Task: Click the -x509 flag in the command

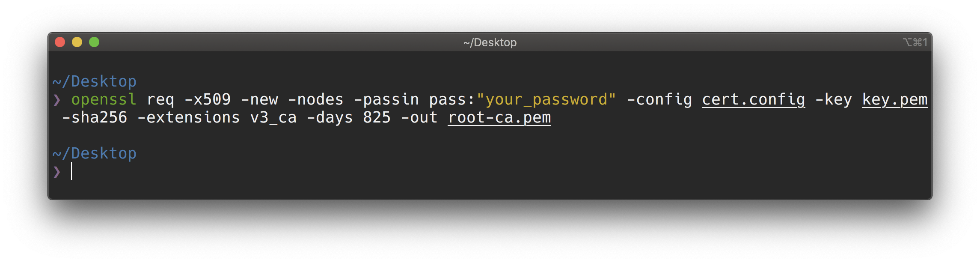Action: click(208, 99)
